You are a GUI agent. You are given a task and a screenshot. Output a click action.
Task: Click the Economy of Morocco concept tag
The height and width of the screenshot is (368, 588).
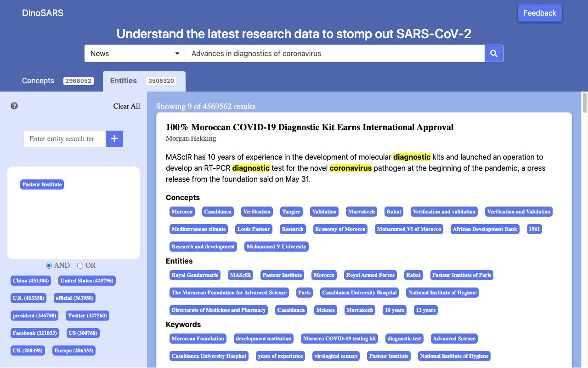(340, 229)
